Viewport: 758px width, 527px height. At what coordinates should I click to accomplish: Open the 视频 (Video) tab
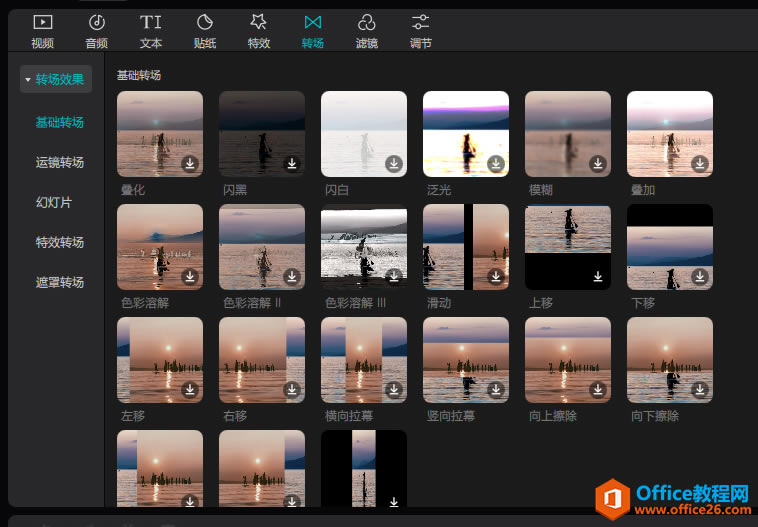[43, 32]
